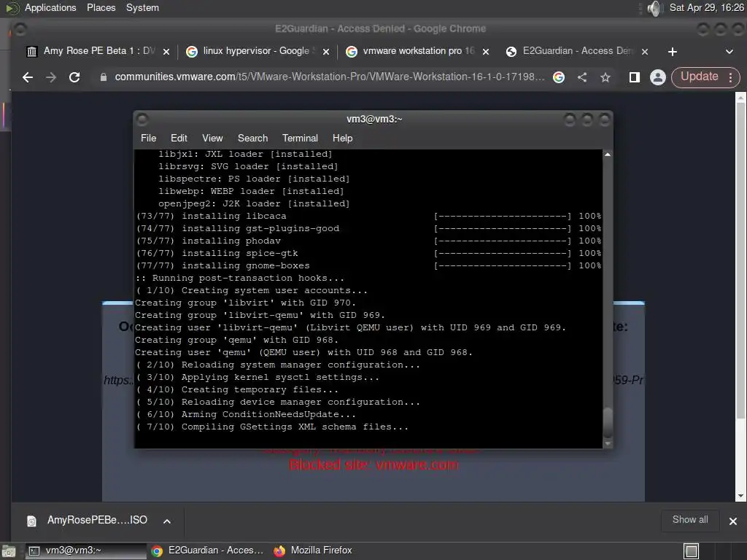Open the terminal Edit menu
Screen dimensions: 747x560
coord(179,138)
